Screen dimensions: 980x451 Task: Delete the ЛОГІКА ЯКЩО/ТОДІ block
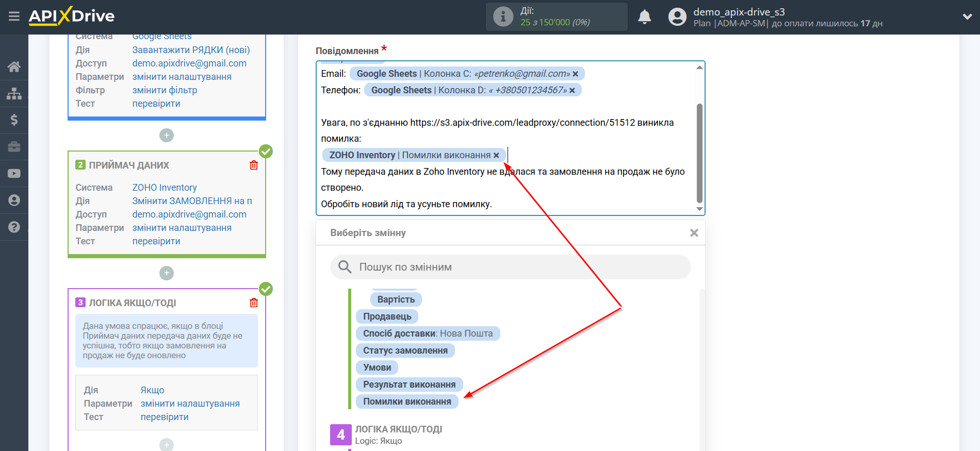click(x=254, y=303)
